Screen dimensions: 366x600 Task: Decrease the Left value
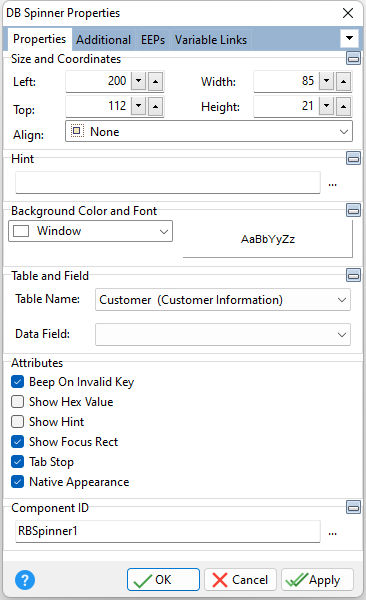138,81
